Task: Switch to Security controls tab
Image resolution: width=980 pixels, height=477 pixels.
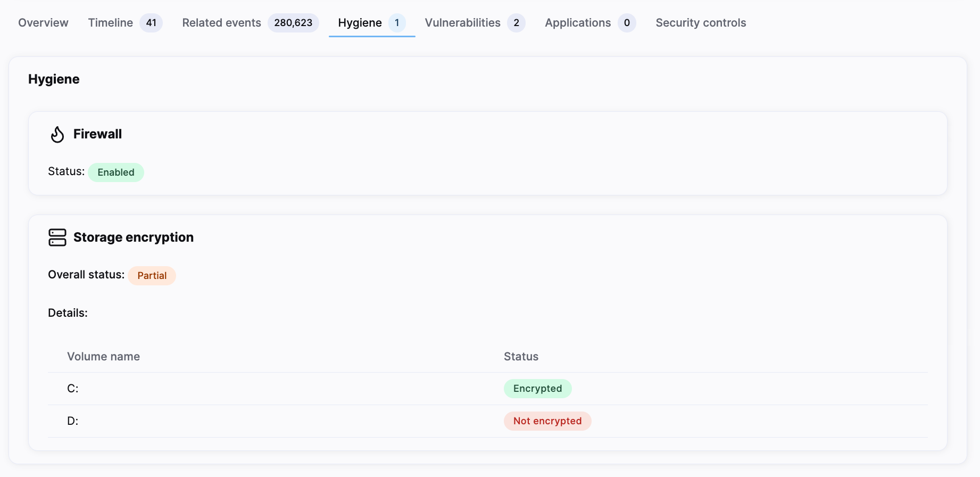Action: click(701, 23)
